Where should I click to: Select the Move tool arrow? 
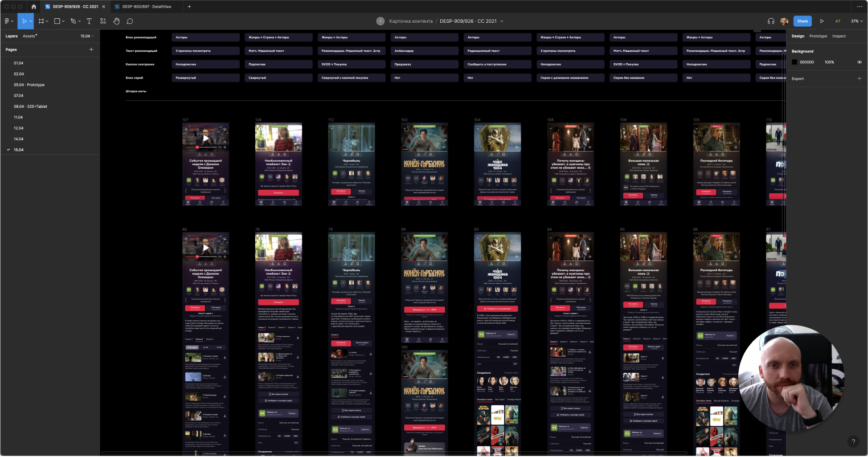tap(24, 21)
